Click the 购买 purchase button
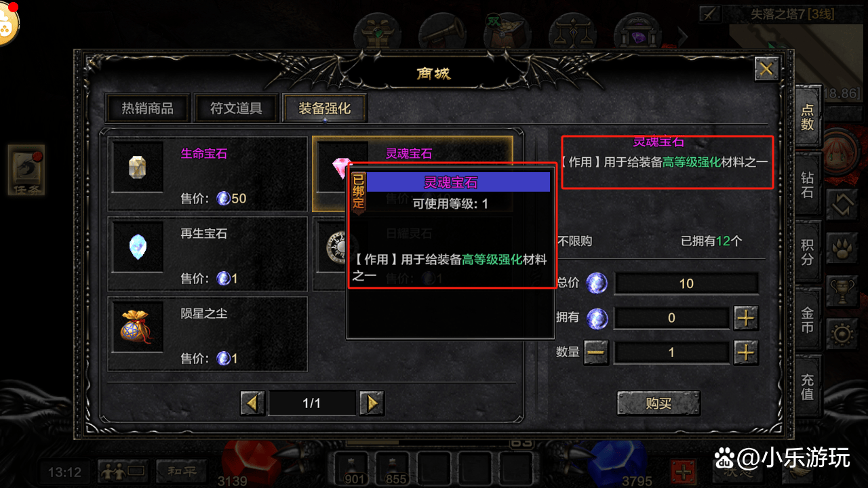This screenshot has width=868, height=488. point(658,403)
